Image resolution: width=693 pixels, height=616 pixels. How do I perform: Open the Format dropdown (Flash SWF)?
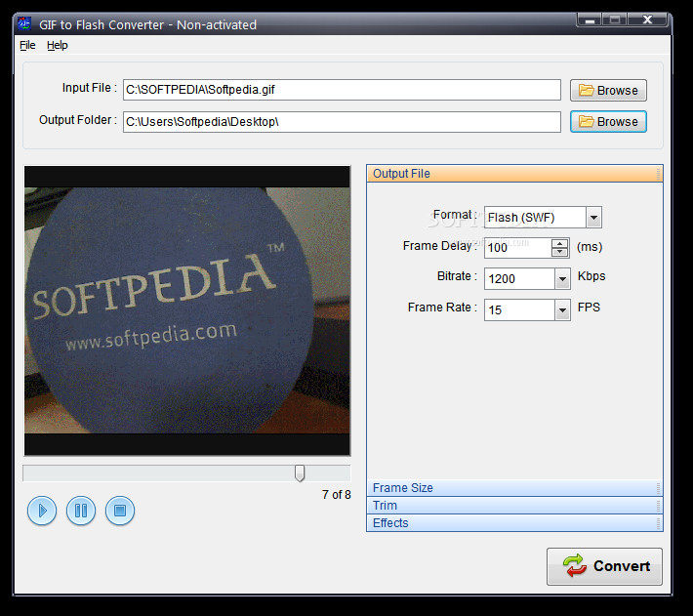pyautogui.click(x=593, y=218)
